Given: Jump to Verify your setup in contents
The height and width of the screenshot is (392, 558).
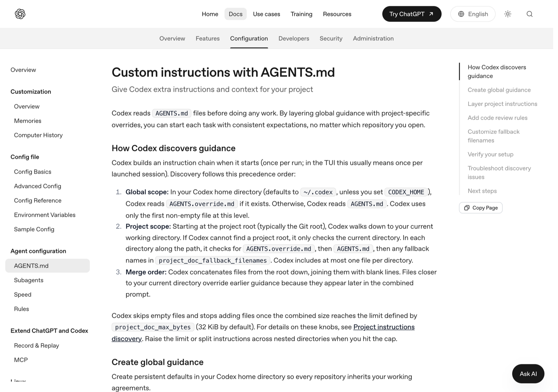Looking at the screenshot, I should pos(490,154).
